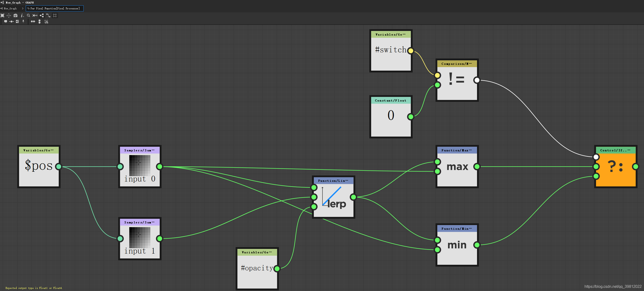Click the not-equal comparison node icon

[x=455, y=80]
